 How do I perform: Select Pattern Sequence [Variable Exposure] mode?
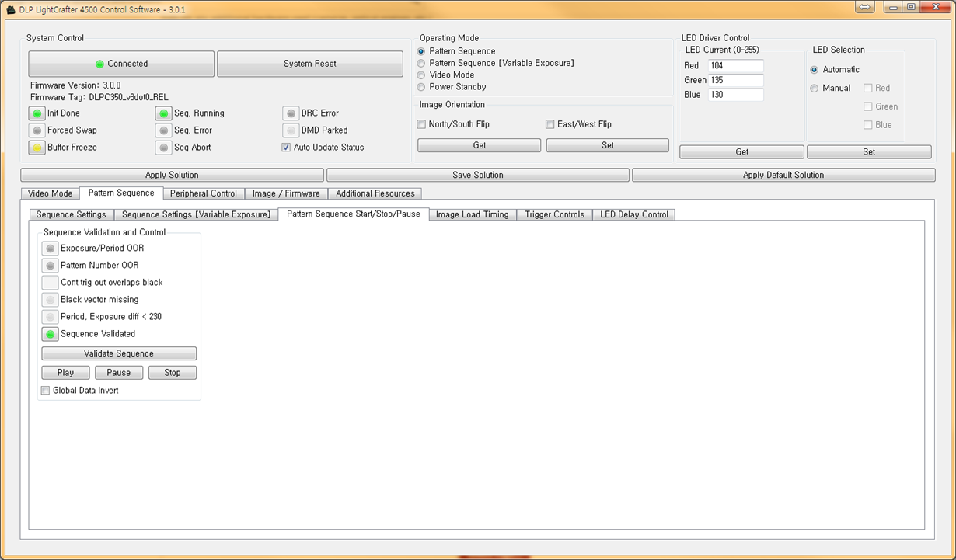[x=421, y=63]
